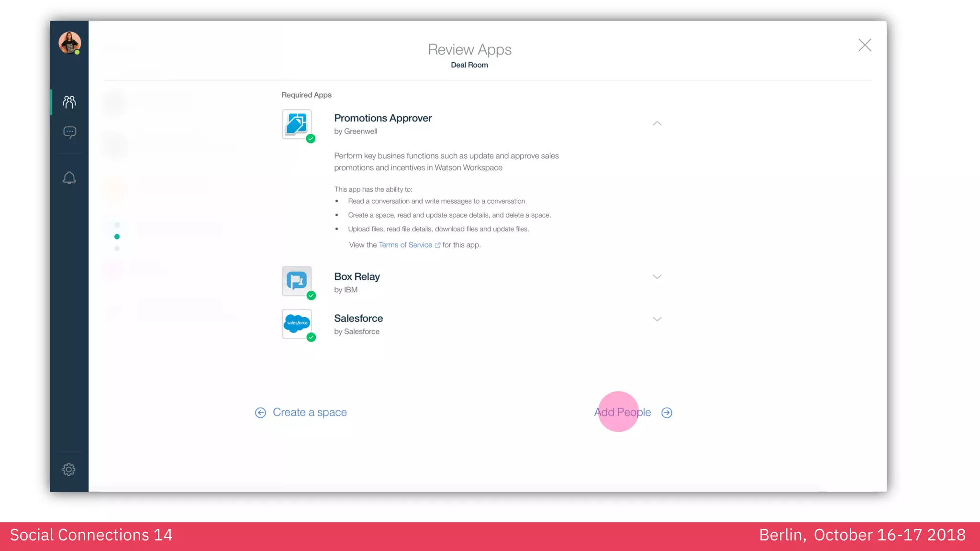Screen dimensions: 980x551
Task: Go to Add People step
Action: [x=622, y=412]
